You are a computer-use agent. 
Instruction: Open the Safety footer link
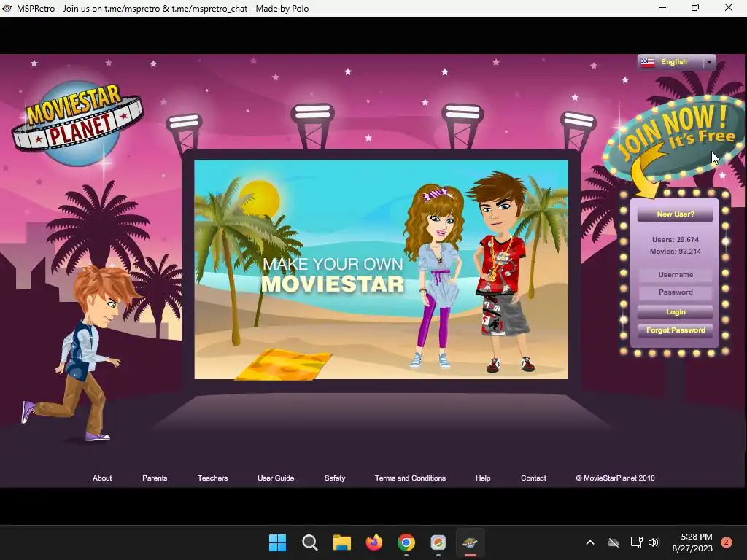[334, 478]
